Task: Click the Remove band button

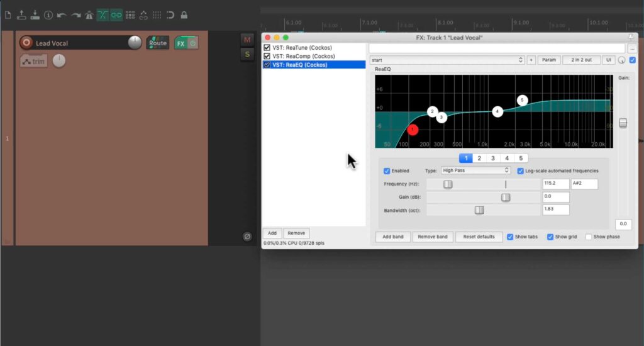Action: (x=433, y=237)
